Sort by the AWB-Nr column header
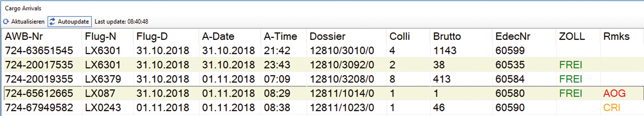This screenshot has height=116, width=644. 24,36
